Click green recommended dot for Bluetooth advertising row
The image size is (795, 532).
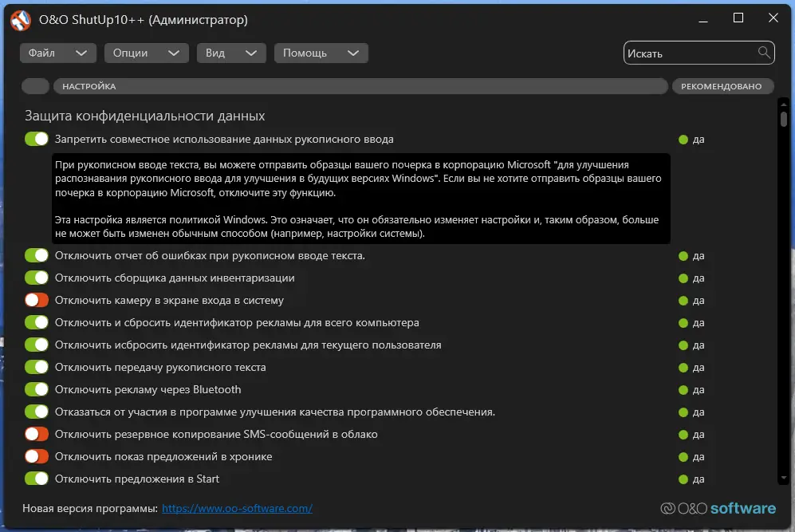[x=683, y=390]
